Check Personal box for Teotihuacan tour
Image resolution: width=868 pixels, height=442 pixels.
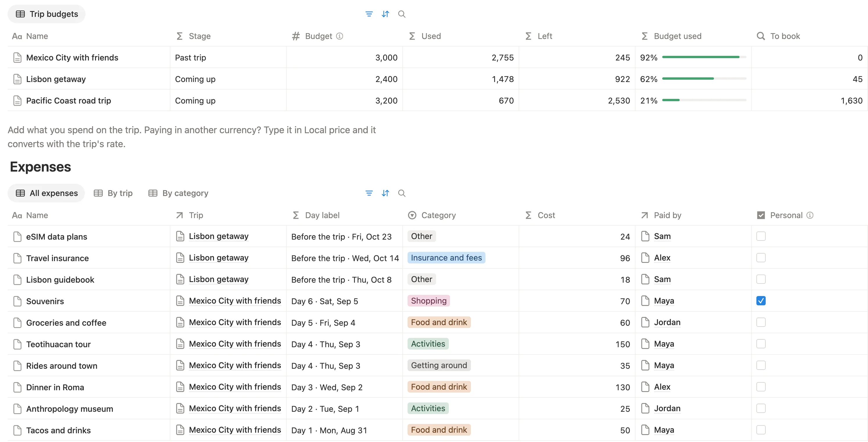(761, 344)
